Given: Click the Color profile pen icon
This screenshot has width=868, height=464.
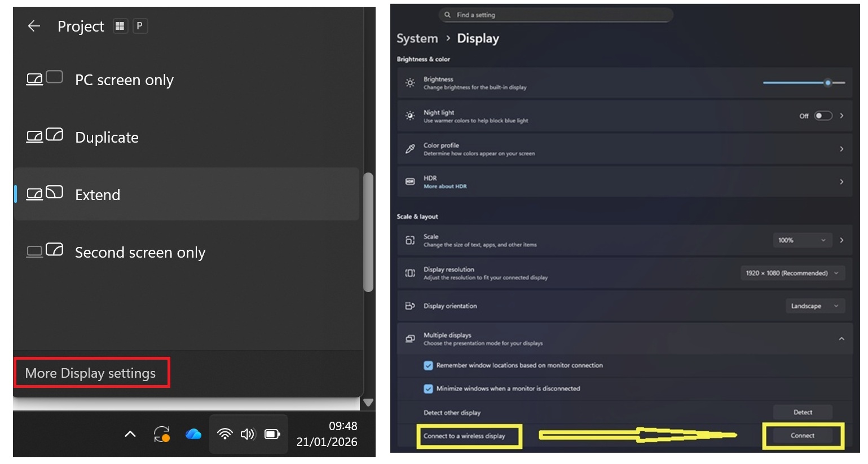Looking at the screenshot, I should [411, 149].
